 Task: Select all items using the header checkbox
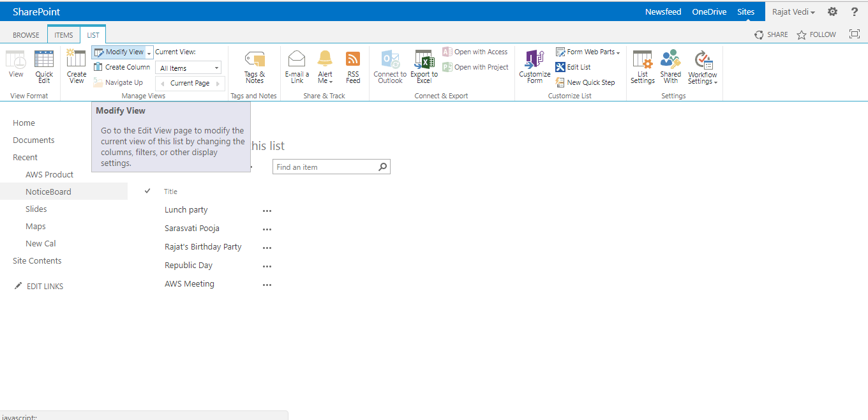pos(147,190)
